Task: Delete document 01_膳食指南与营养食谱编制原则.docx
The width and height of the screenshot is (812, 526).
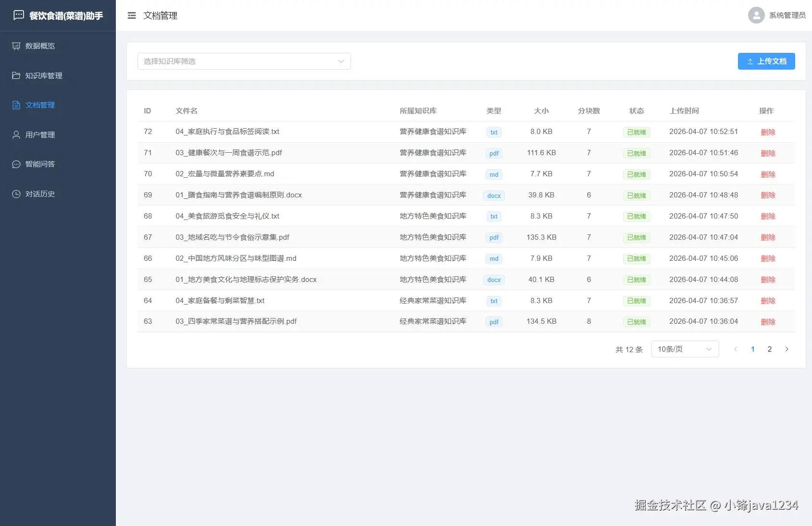Action: (768, 195)
